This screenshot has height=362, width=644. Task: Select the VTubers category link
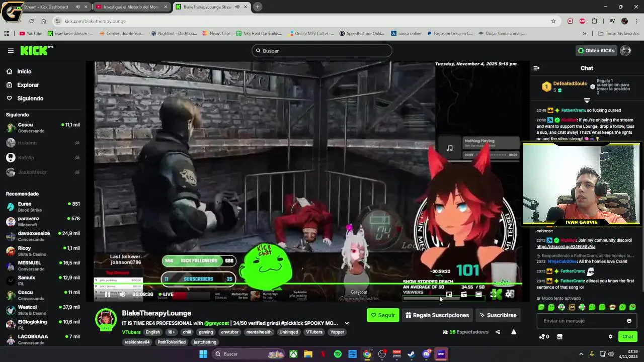131,332
